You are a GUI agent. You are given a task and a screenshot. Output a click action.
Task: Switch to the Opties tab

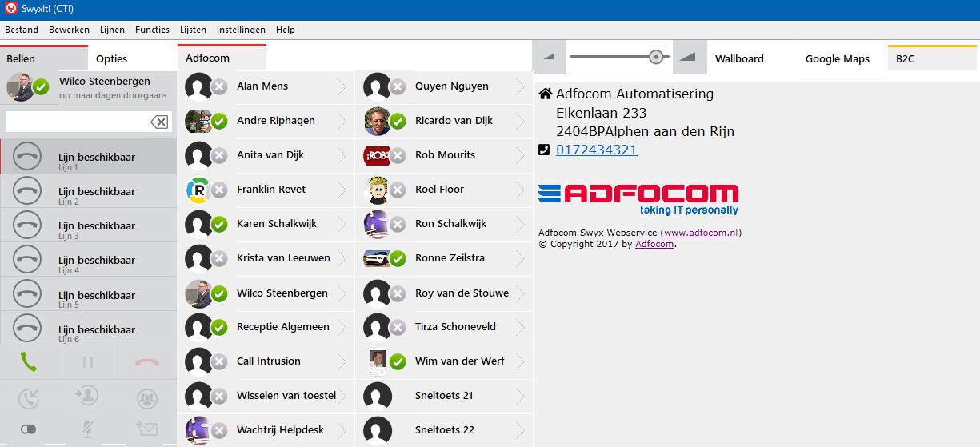112,58
